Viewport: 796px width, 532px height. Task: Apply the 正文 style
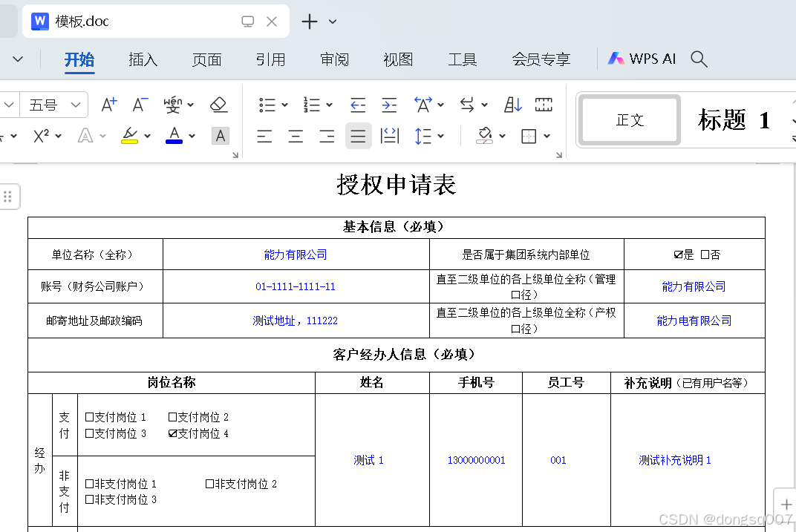[x=630, y=120]
